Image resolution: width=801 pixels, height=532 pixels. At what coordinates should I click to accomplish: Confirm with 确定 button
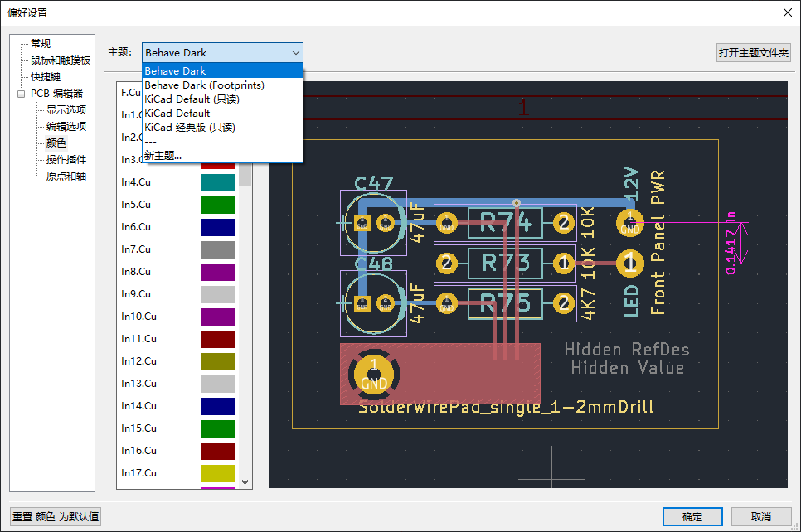point(692,517)
